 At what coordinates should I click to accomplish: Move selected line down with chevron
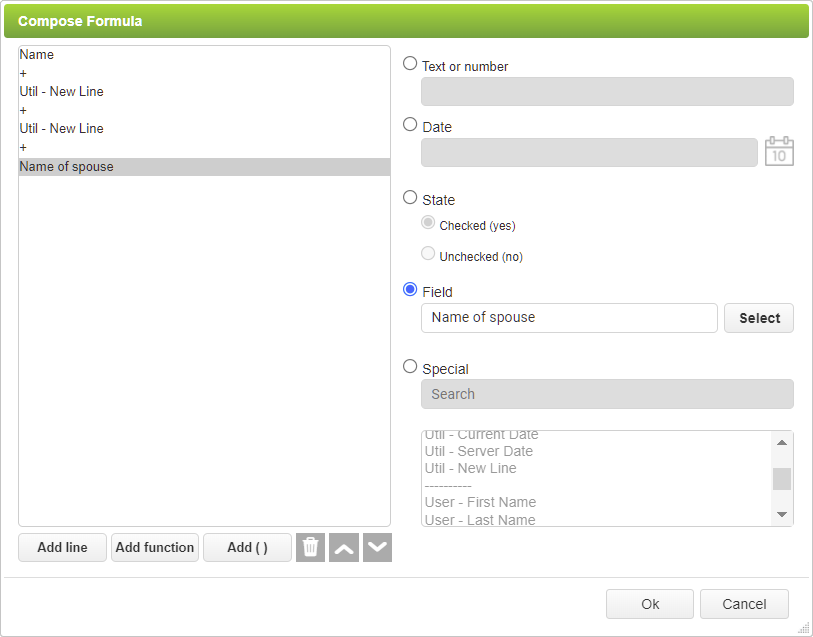click(x=377, y=547)
